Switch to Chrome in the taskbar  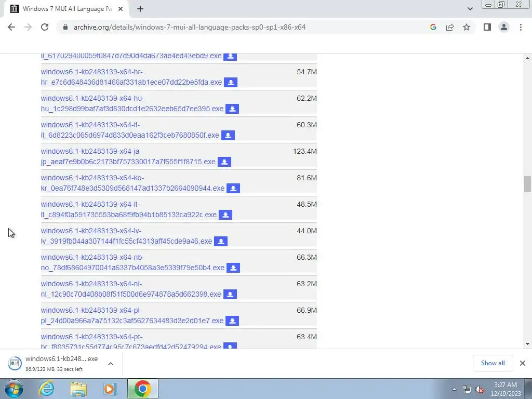[x=142, y=389]
